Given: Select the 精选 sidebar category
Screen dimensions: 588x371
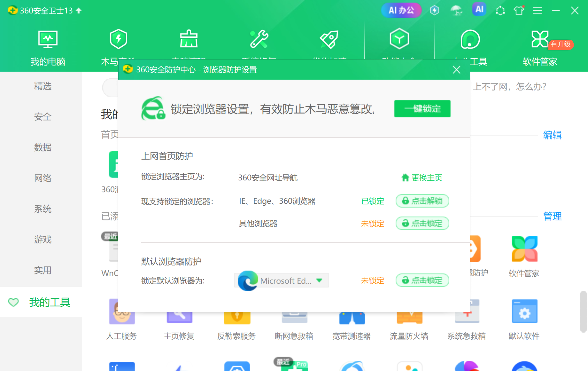Looking at the screenshot, I should 43,86.
